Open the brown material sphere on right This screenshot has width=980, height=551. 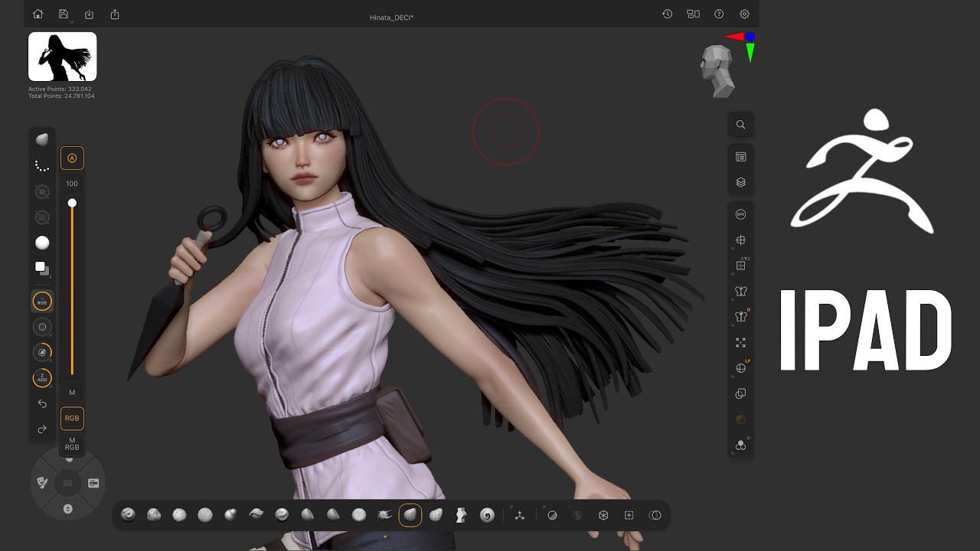740,419
